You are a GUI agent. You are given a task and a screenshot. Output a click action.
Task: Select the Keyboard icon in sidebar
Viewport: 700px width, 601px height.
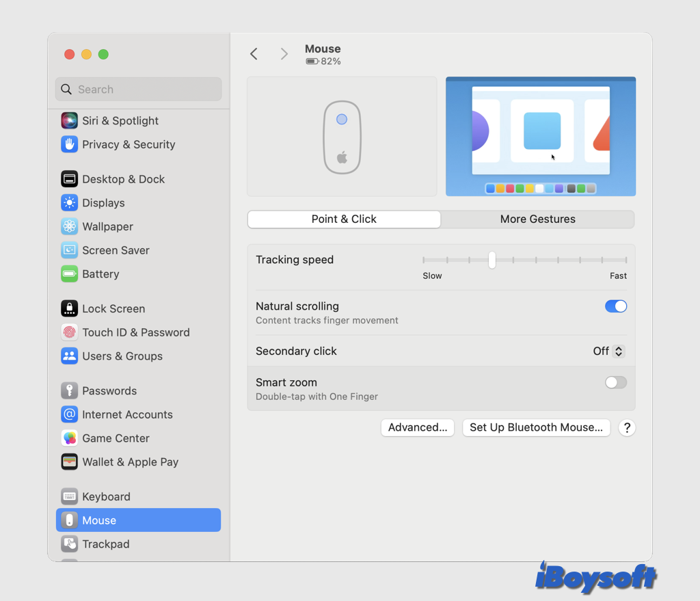pos(69,496)
